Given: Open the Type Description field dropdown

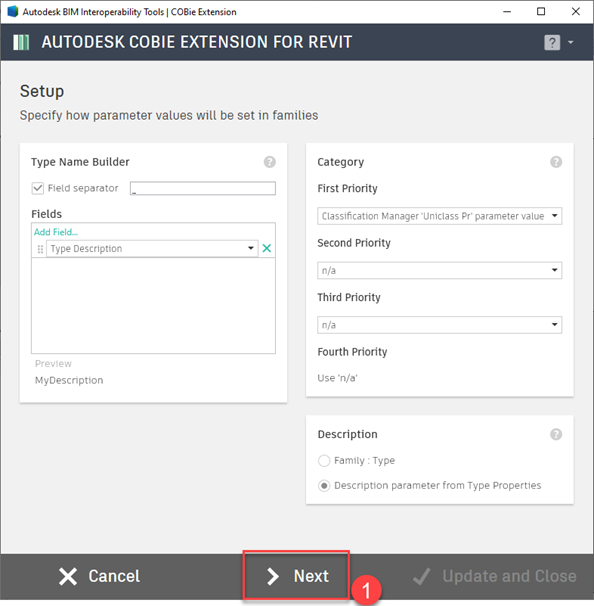Looking at the screenshot, I should click(152, 249).
